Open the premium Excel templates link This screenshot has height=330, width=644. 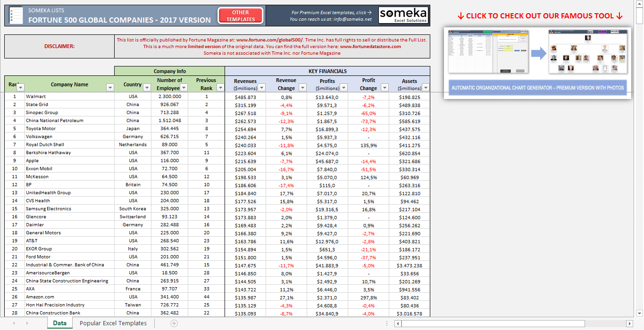331,13
